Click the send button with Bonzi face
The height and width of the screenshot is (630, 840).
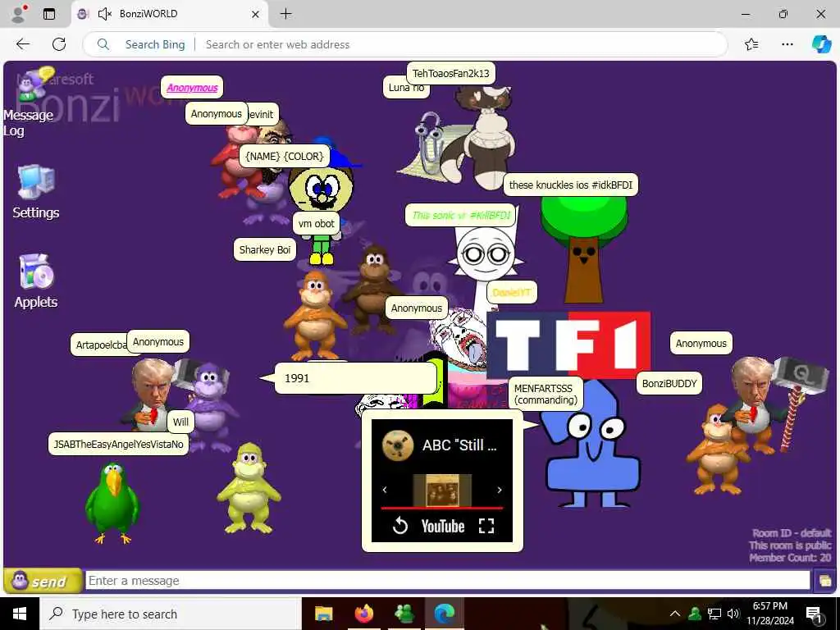43,581
